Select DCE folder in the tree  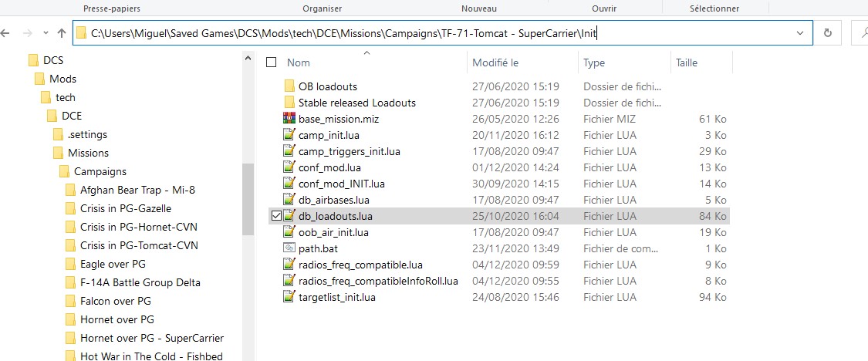[72, 116]
